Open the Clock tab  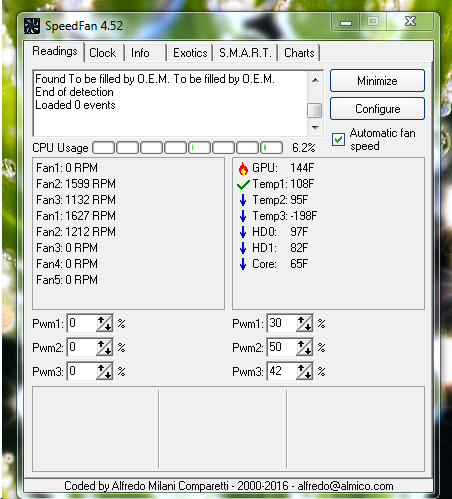pos(103,53)
